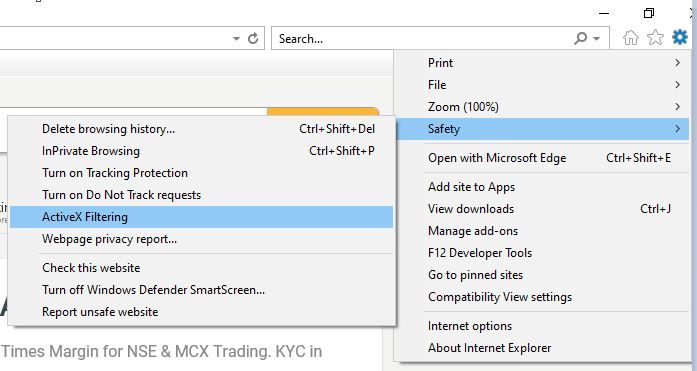Choose Report unsafe website
This screenshot has width=697, height=371.
point(201,312)
